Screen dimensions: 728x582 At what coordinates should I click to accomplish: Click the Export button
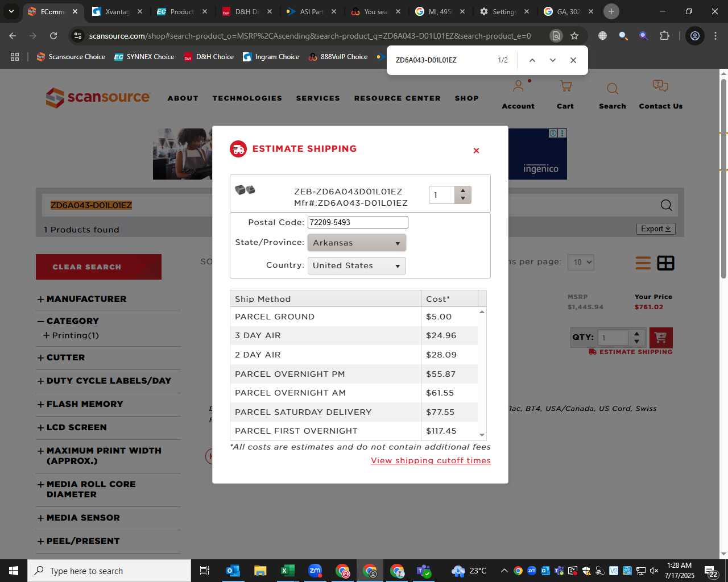coord(656,228)
